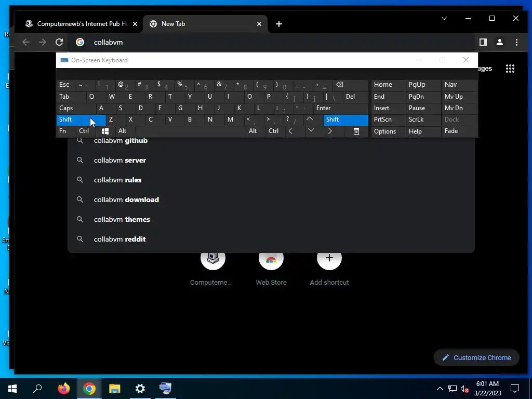Launch Firefox from taskbar
Screen dimensions: 532x399
click(x=63, y=389)
